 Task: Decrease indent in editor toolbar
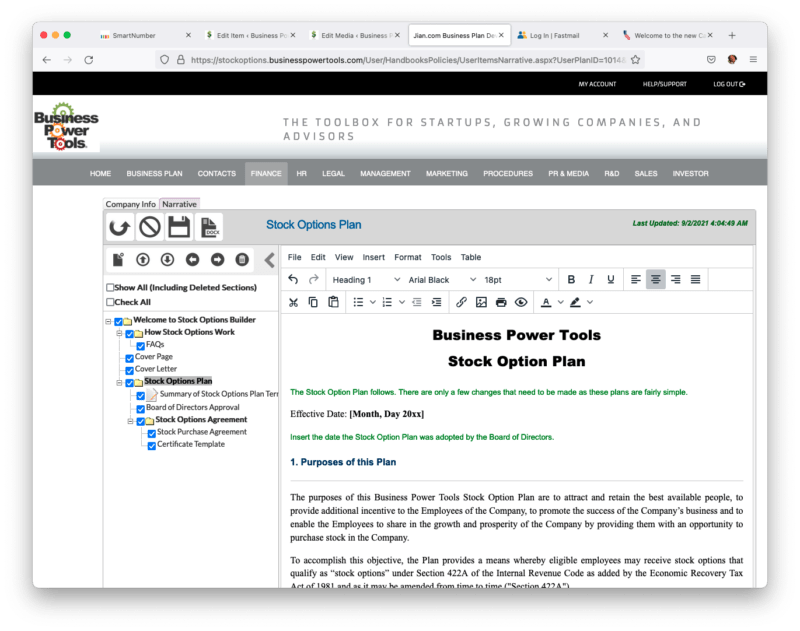click(x=417, y=302)
